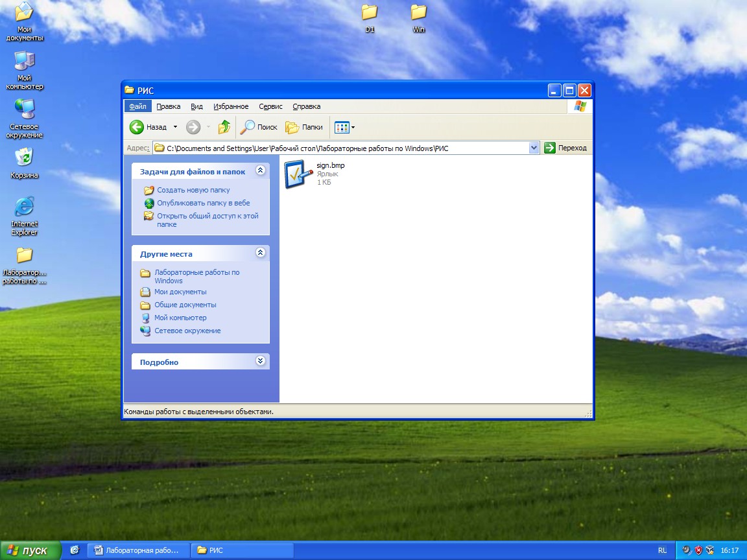This screenshot has height=560, width=747.
Task: Click the address bar path field
Action: [340, 148]
